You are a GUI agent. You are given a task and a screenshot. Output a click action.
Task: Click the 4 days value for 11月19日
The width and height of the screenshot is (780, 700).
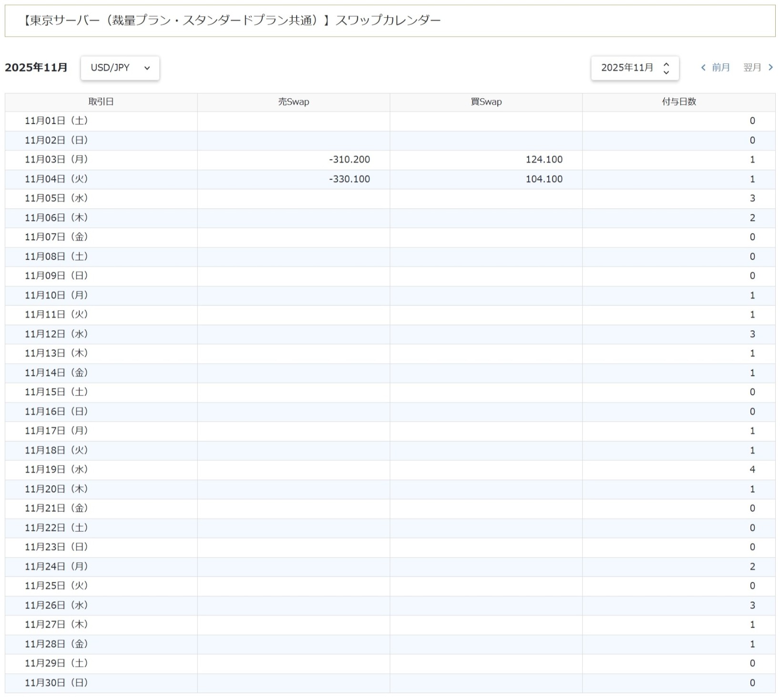[752, 470]
